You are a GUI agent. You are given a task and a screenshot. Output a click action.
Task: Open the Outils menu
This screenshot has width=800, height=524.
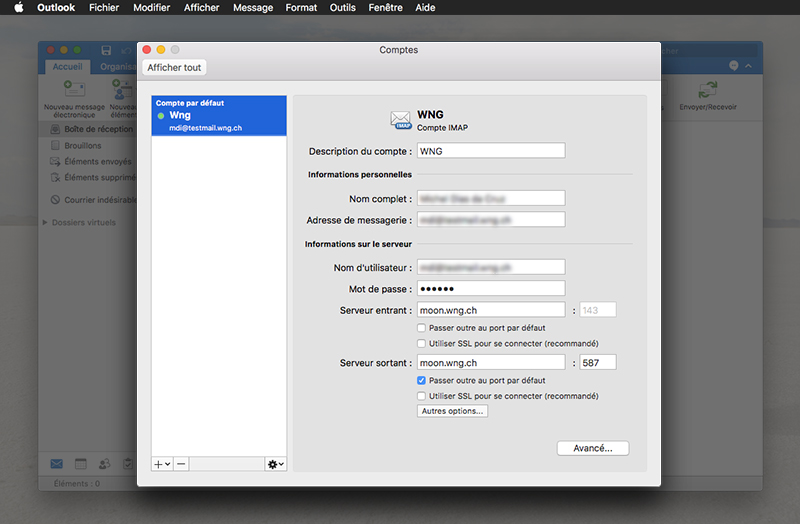click(x=342, y=7)
